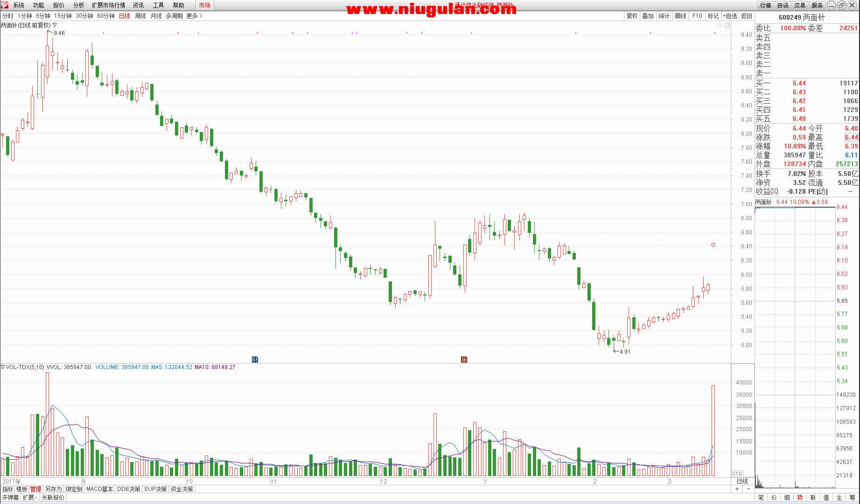Image resolution: width=860 pixels, height=504 pixels.
Task: Open the 报价 menu
Action: (59, 5)
